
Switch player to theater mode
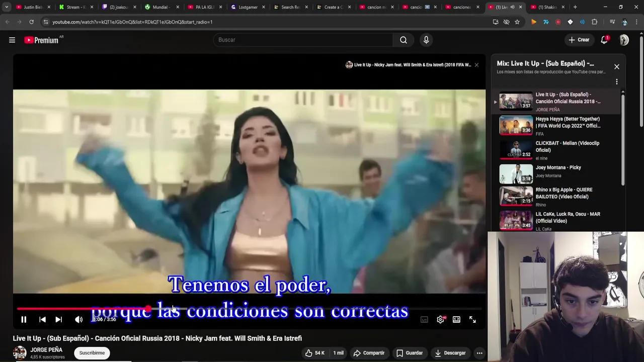pos(456,319)
